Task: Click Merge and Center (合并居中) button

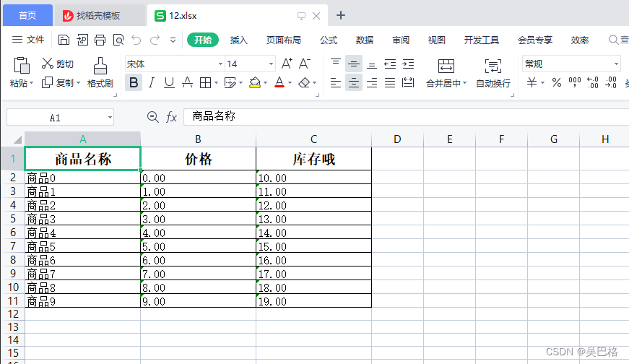Action: (446, 72)
